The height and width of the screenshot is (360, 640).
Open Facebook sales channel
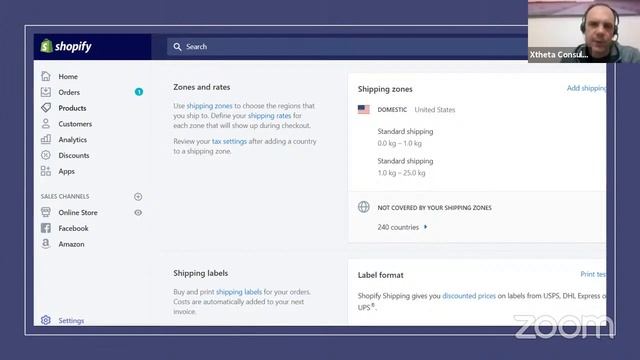73,228
